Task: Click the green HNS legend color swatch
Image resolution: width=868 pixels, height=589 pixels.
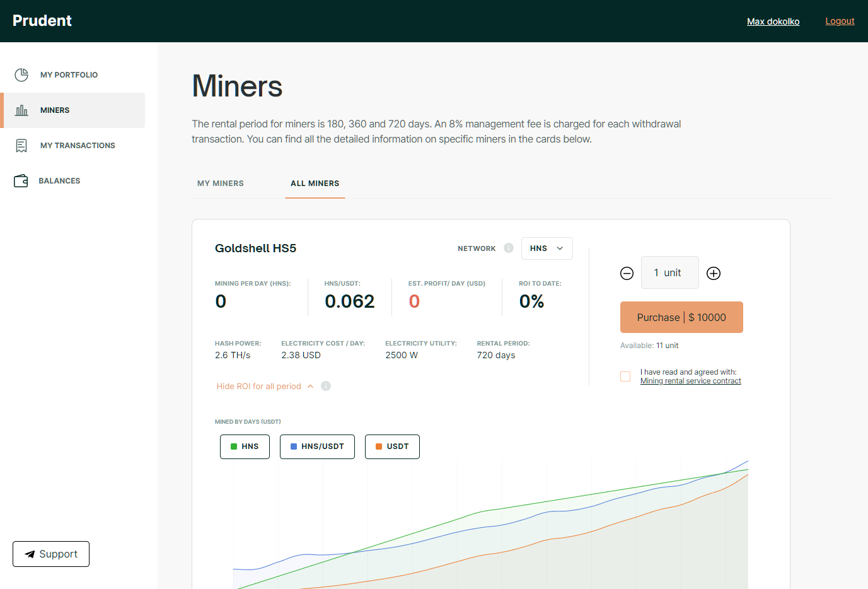Action: [234, 446]
